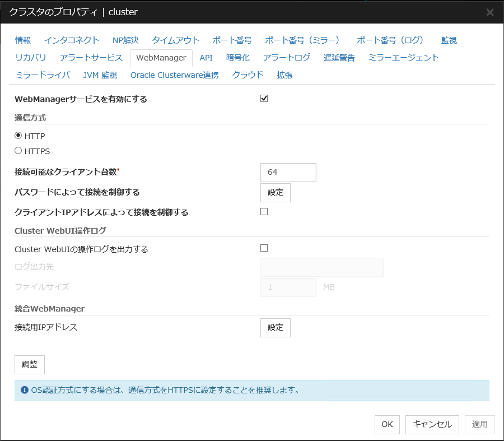Click the 適用 button
Screen dimensions: 504x441
point(479,424)
